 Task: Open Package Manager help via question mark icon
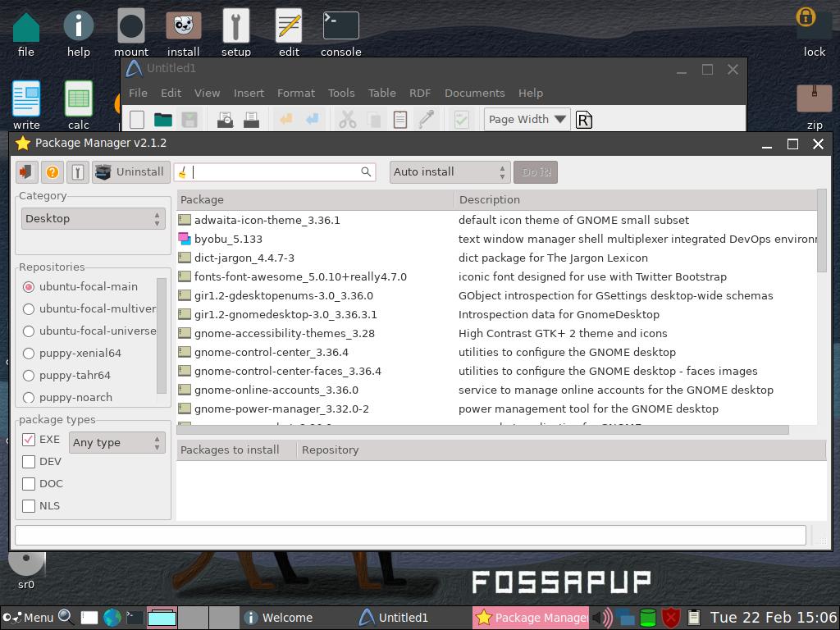[52, 172]
